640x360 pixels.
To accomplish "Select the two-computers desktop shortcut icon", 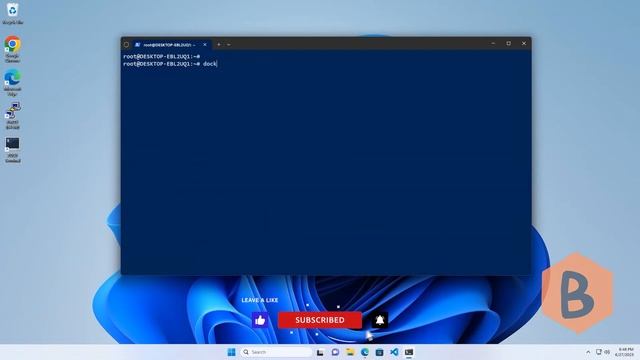I will pos(13,116).
